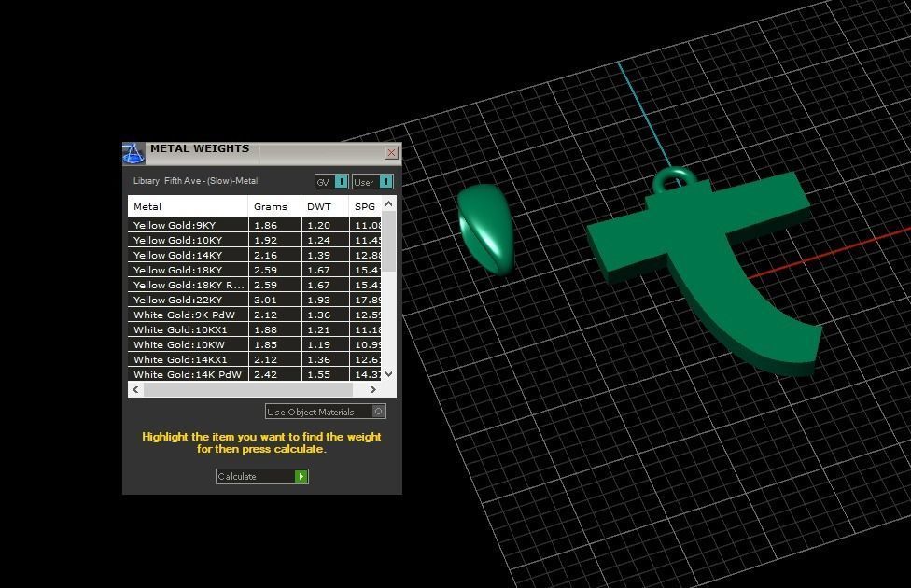
Task: Click the scroll left arrow of metal table
Action: pos(136,389)
